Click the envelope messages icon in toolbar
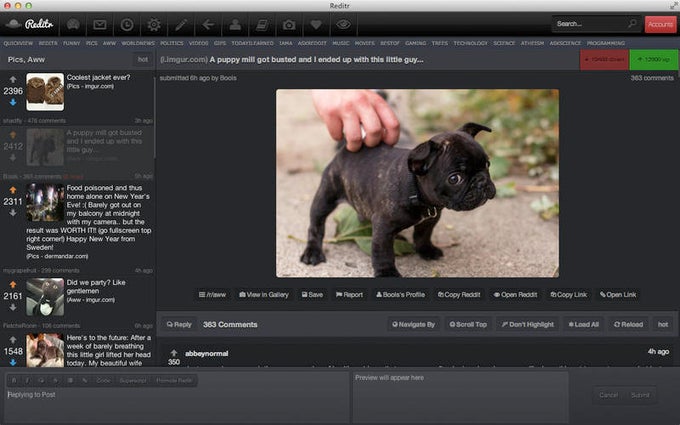680x425 pixels. (100, 24)
